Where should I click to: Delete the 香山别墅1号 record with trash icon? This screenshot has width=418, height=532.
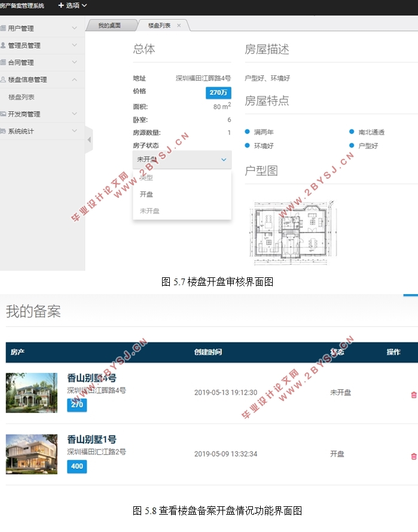click(414, 456)
